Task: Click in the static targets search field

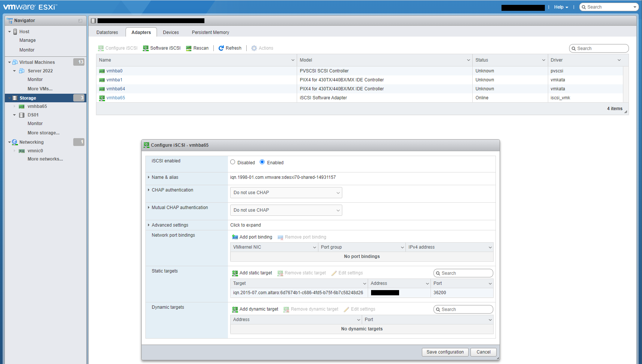Action: [x=465, y=273]
